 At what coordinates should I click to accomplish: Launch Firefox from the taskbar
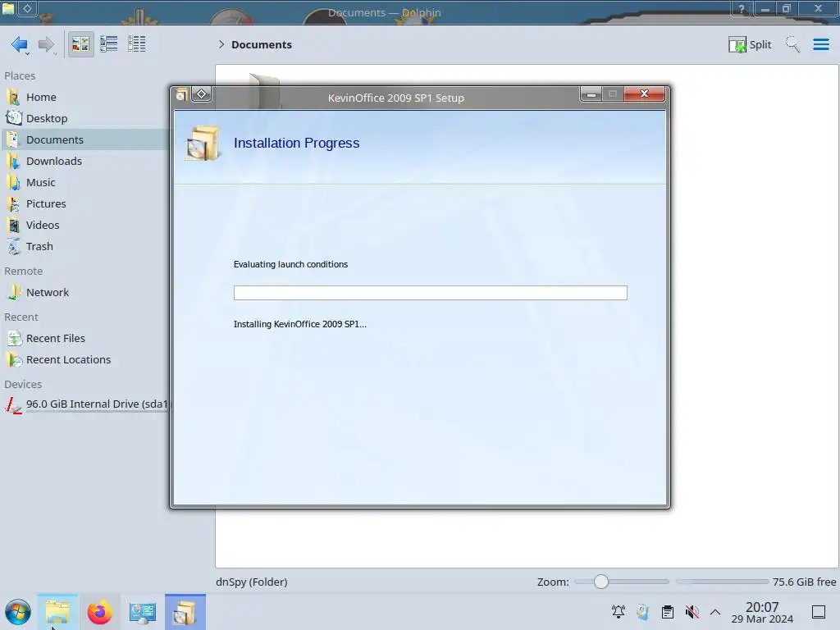pos(99,612)
